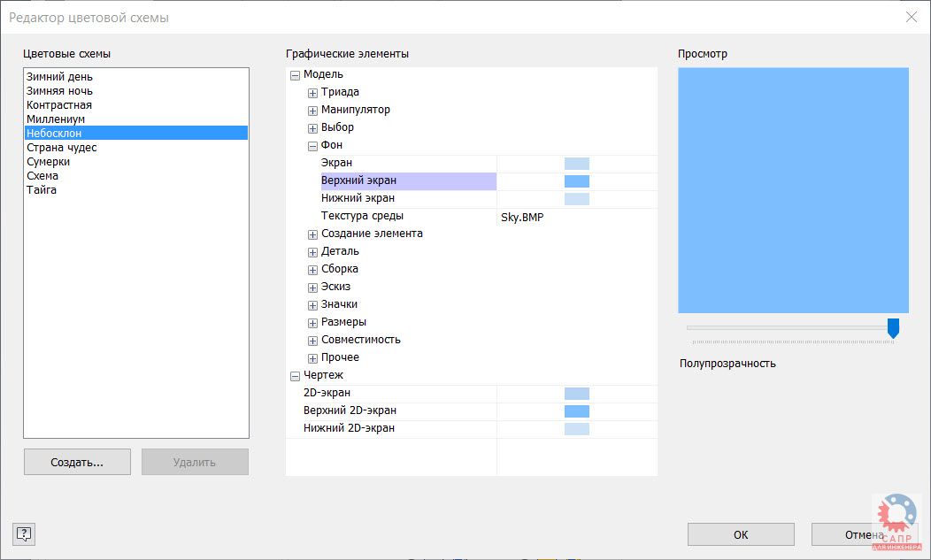931x560 pixels.
Task: Expand the Размеры node
Action: [313, 323]
